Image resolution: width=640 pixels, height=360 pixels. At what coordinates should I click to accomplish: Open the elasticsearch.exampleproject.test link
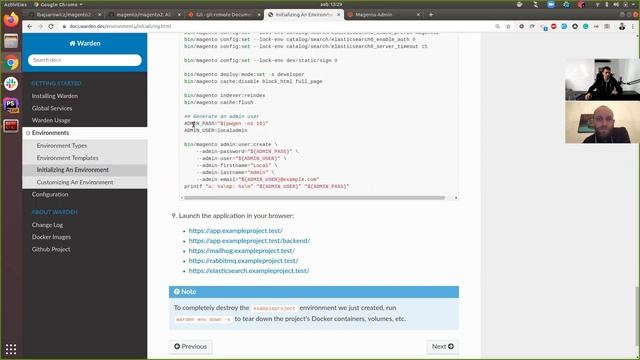249,271
